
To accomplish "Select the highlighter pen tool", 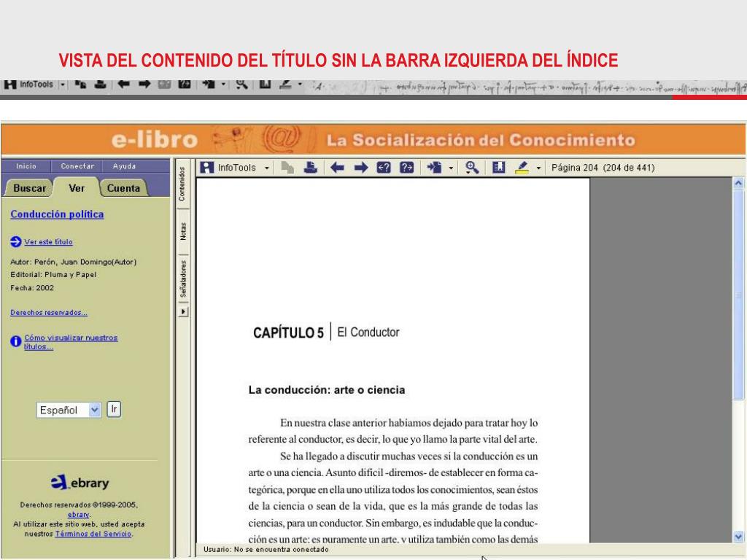I will [x=522, y=168].
